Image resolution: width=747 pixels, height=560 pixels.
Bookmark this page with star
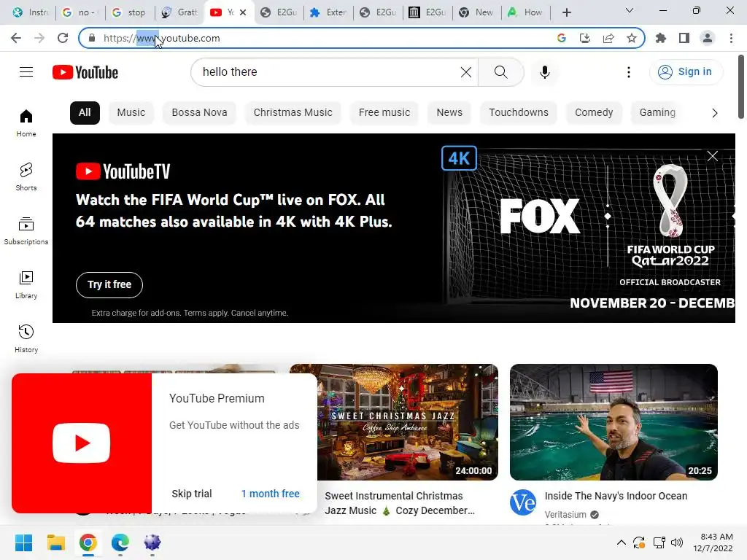tap(632, 38)
